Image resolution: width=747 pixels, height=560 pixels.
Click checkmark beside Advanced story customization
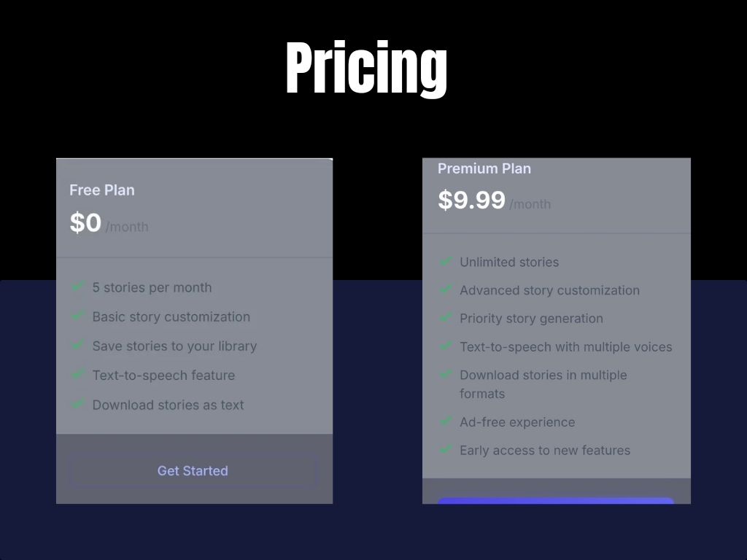(x=446, y=289)
